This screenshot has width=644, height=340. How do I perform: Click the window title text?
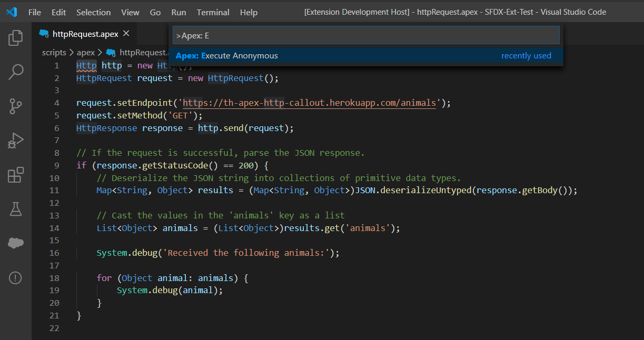coord(455,12)
